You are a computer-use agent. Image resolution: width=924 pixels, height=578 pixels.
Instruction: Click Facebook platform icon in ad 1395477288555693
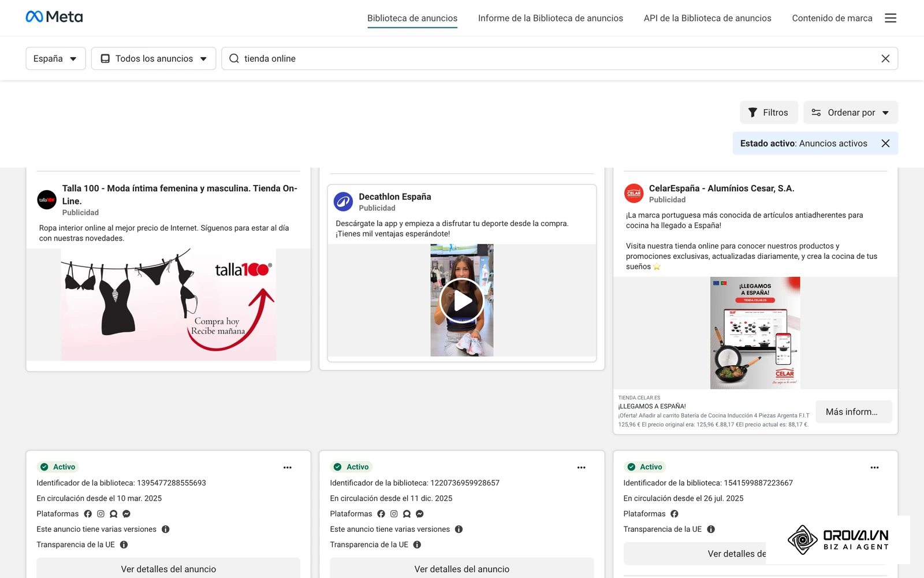[88, 514]
